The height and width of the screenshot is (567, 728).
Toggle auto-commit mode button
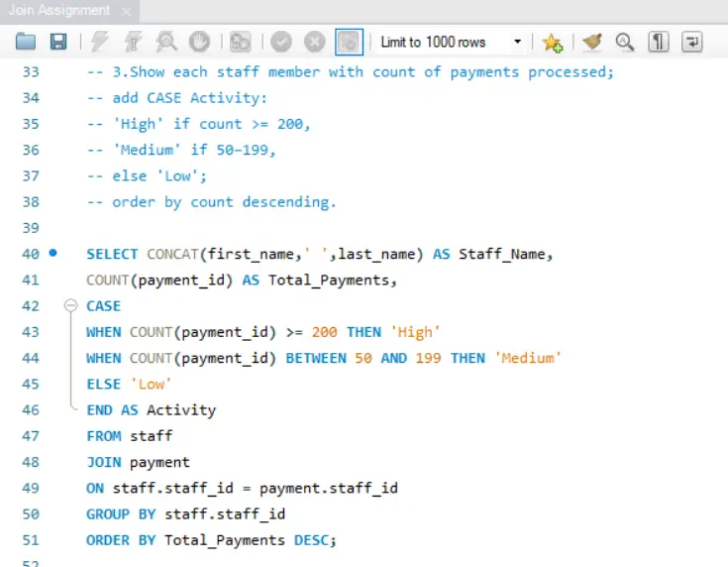[349, 42]
